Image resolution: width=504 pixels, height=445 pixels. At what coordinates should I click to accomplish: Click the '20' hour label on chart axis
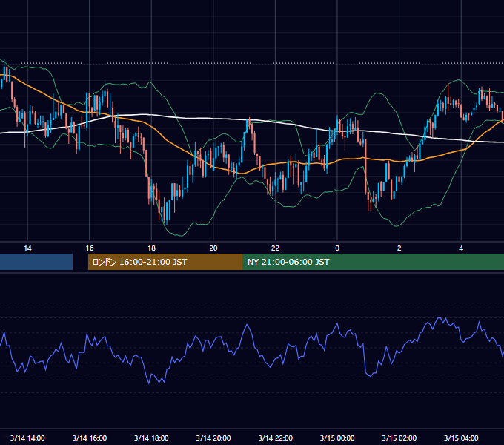(x=213, y=248)
